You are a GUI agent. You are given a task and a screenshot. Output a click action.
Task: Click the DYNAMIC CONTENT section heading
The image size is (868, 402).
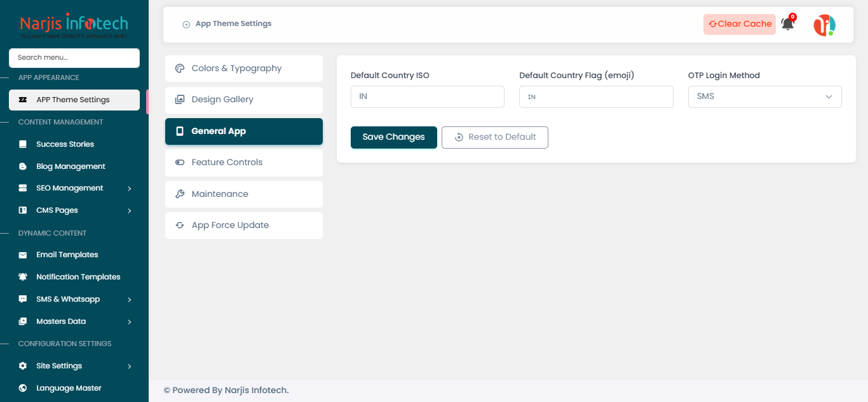[52, 233]
